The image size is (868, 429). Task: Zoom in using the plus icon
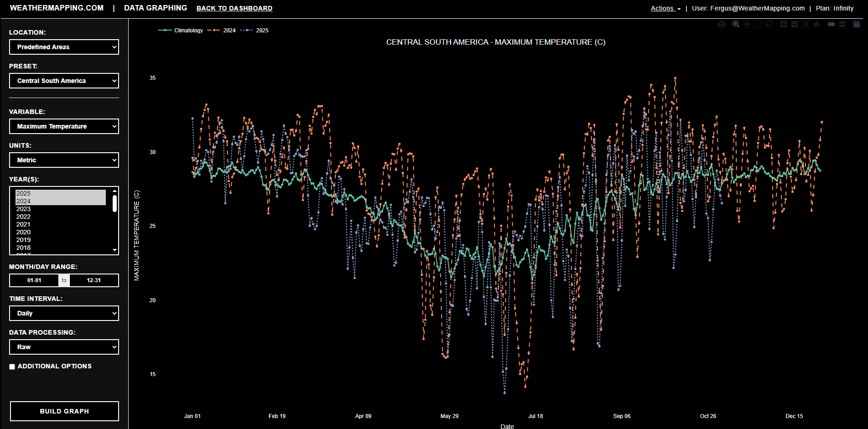point(783,25)
